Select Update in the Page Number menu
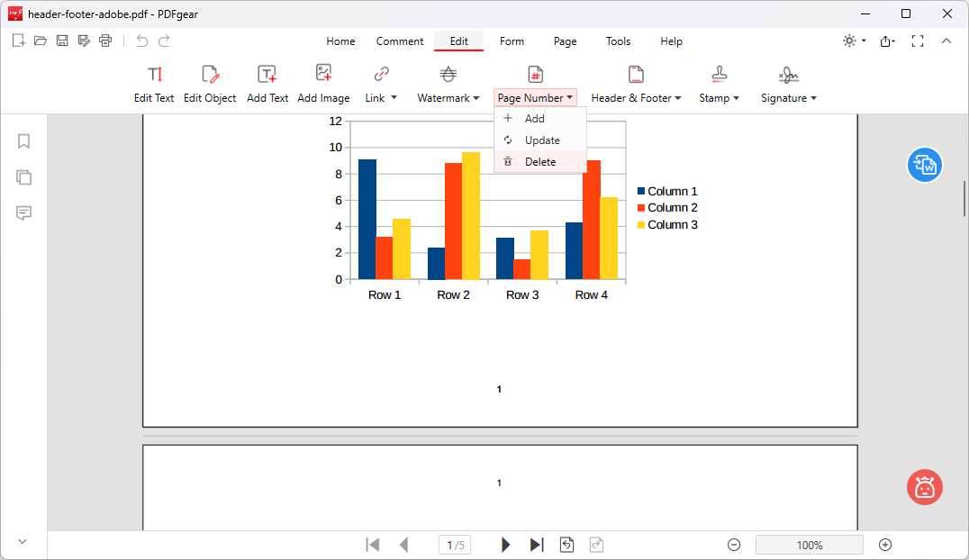Screen dimensions: 969x560 [542, 140]
